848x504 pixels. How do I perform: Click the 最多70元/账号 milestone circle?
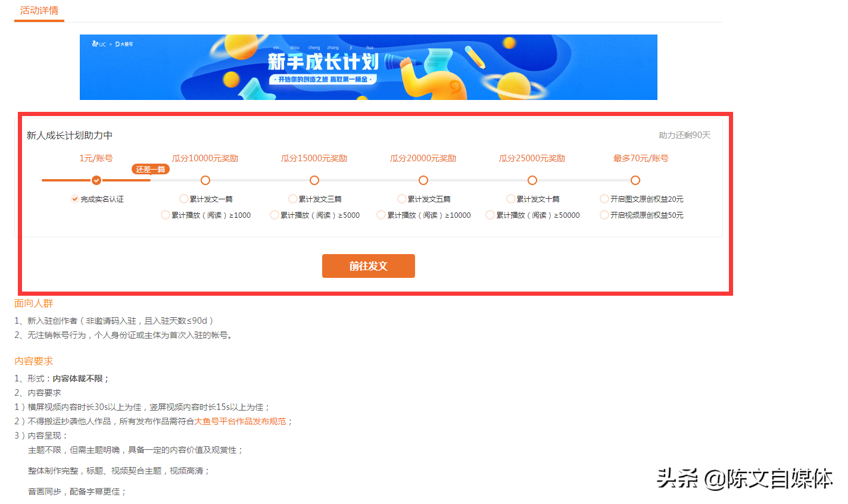click(635, 180)
